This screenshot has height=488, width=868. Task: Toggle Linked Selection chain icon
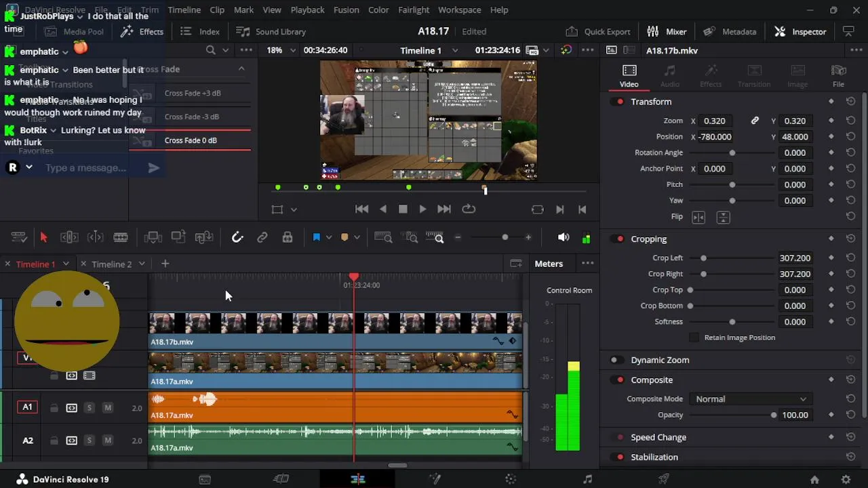click(262, 237)
